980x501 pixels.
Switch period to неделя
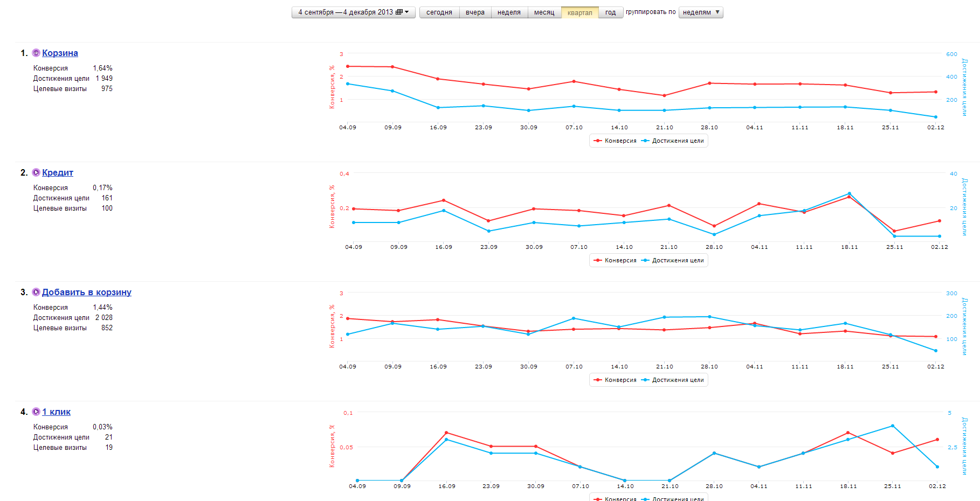[509, 12]
